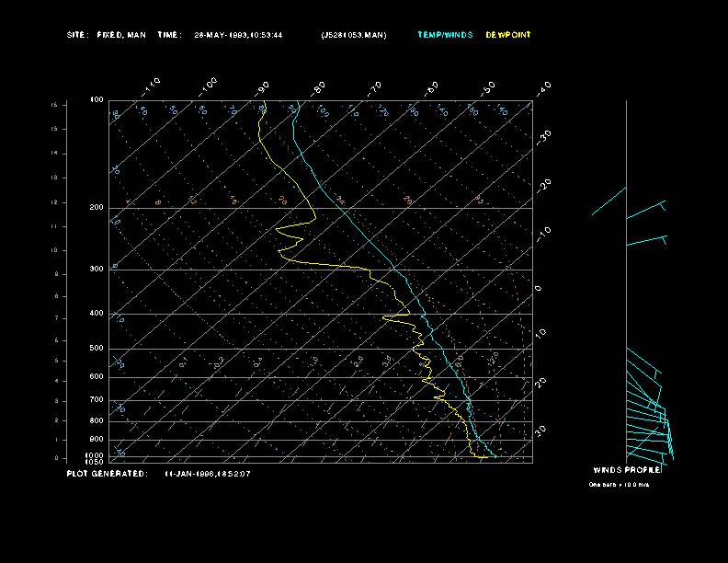Click the 500 pressure level label

[97, 349]
